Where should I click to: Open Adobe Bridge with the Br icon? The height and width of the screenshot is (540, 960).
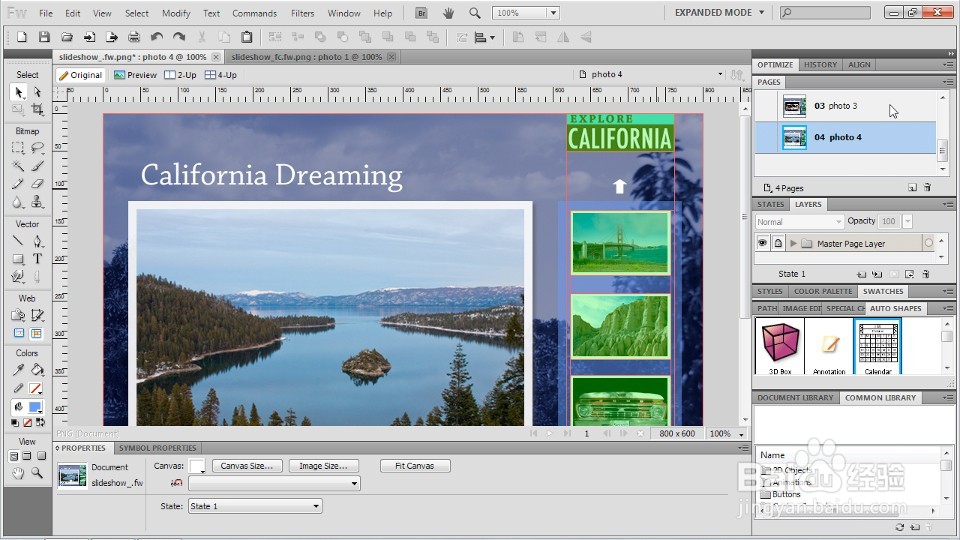pyautogui.click(x=421, y=13)
